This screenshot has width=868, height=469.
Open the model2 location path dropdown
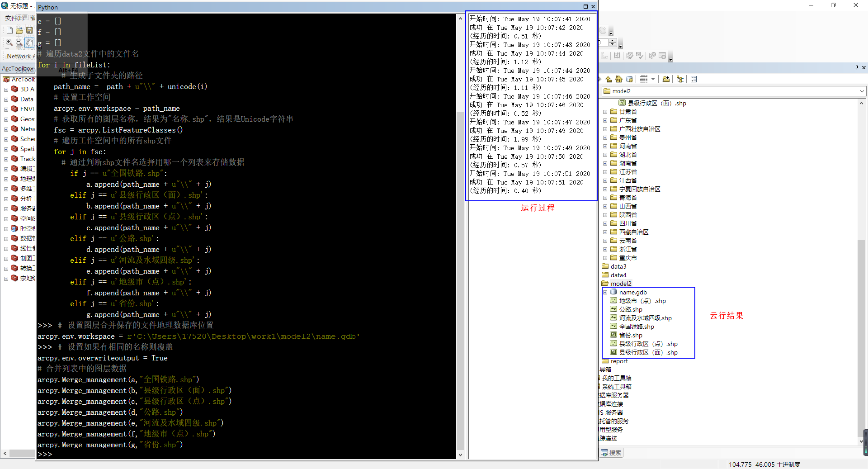pyautogui.click(x=861, y=91)
